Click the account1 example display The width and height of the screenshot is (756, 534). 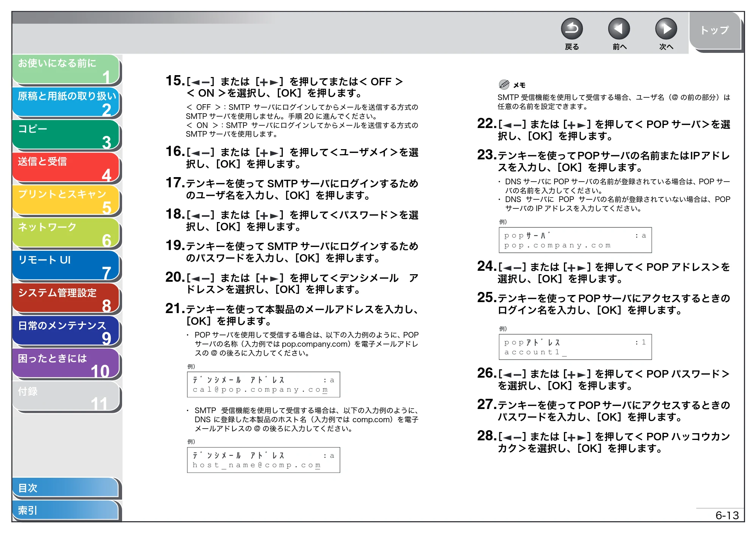pyautogui.click(x=575, y=347)
